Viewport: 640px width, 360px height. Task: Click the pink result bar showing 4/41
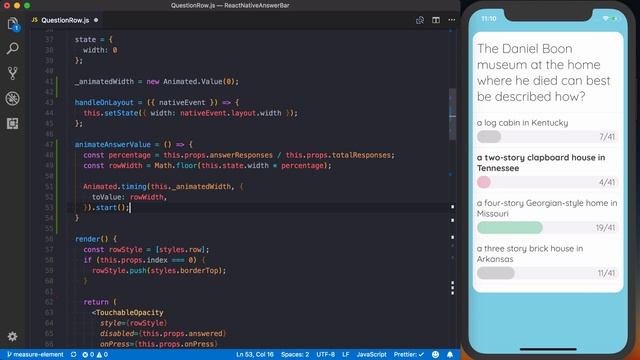pos(484,182)
